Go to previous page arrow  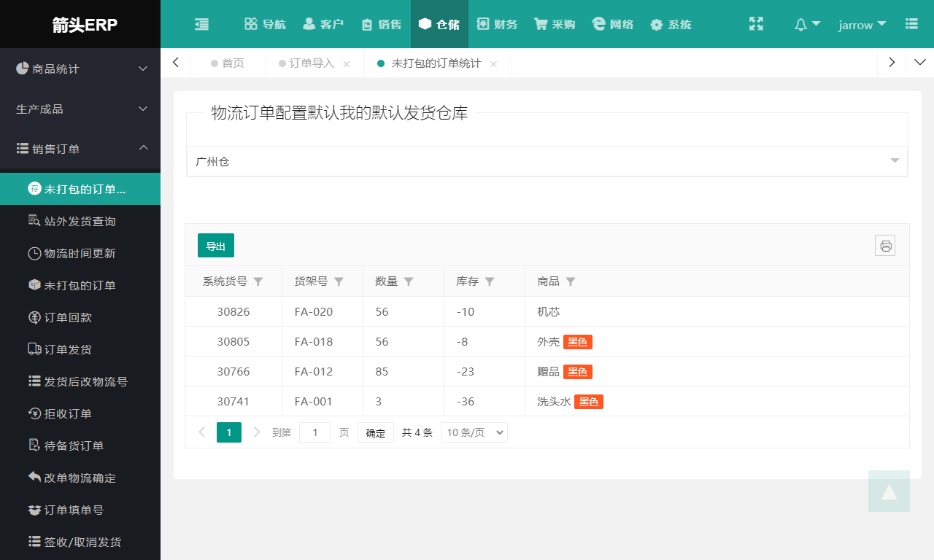[201, 432]
